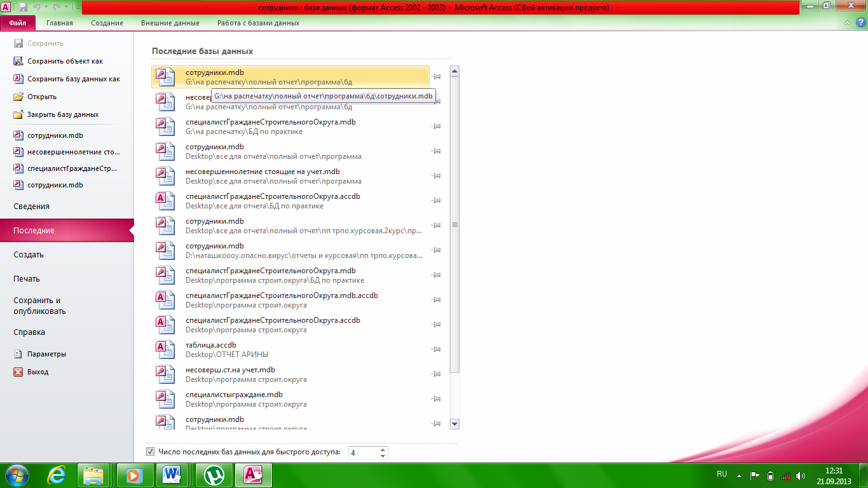The height and width of the screenshot is (488, 868).
Task: Click Закрыть базу данных
Action: pyautogui.click(x=56, y=115)
